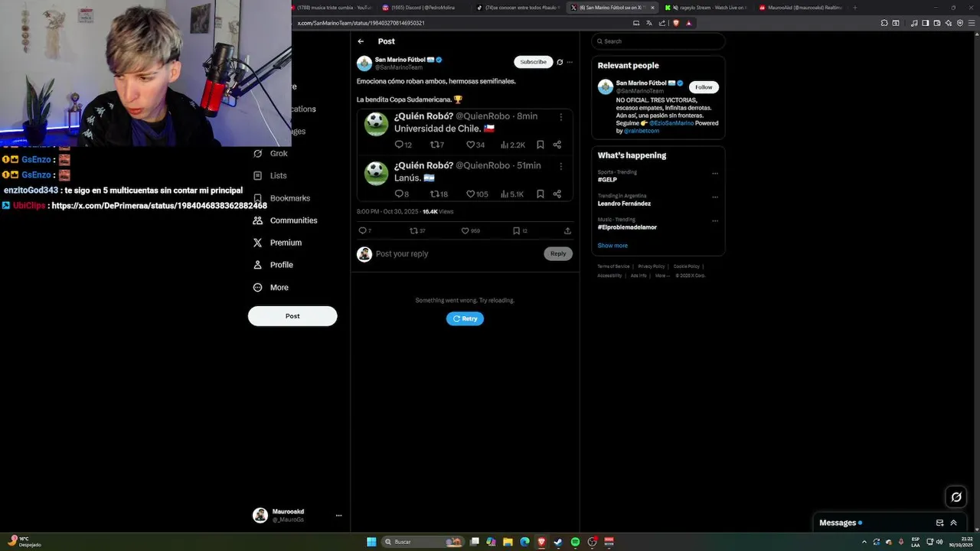Click the main post's reply count icon
Viewport: 980px width, 551px height.
click(x=362, y=230)
